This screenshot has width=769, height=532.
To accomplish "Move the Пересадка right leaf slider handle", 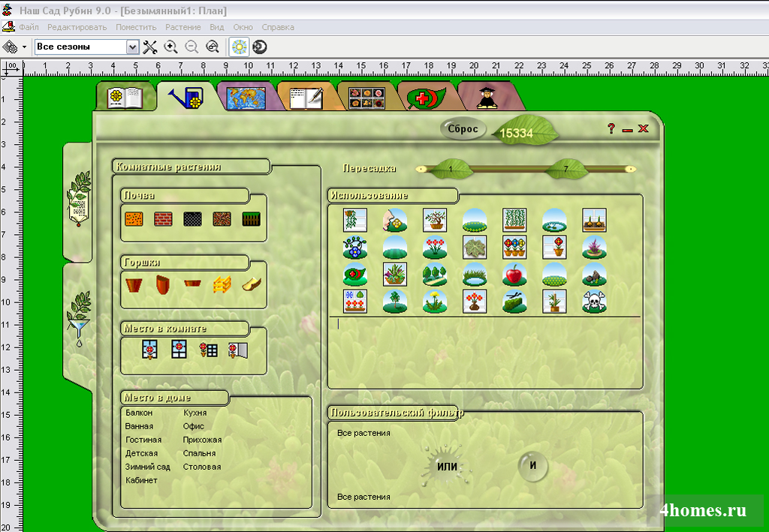I will (x=565, y=169).
